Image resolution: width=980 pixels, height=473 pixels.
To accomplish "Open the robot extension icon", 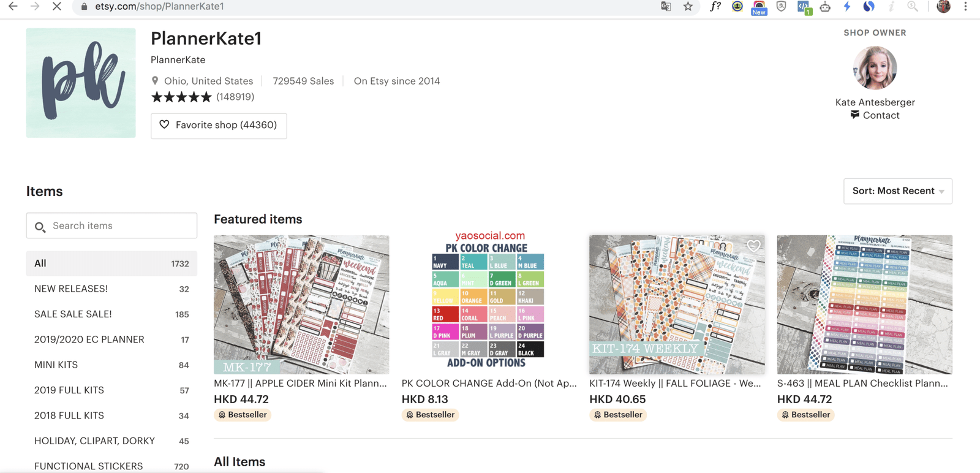I will (x=825, y=7).
